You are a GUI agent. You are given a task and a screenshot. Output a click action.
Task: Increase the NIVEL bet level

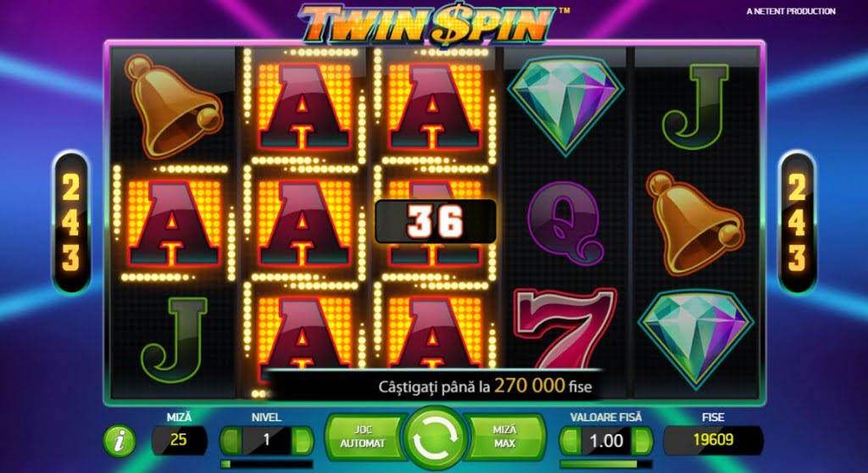[x=302, y=440]
